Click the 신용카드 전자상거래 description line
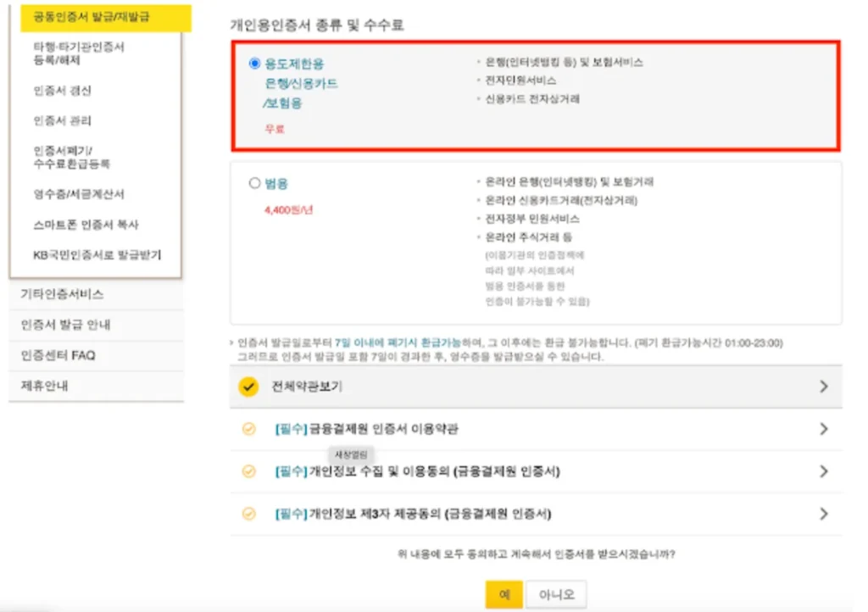The height and width of the screenshot is (612, 868). 532,99
